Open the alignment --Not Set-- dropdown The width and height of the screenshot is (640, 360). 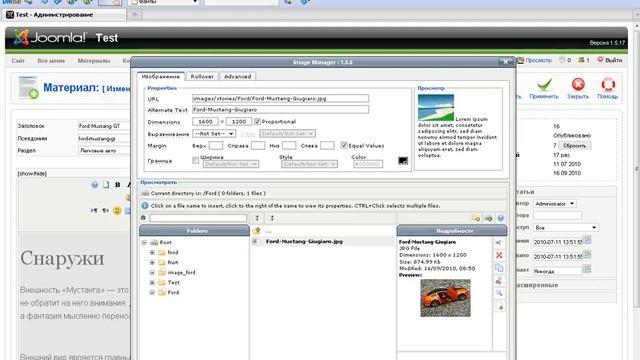(x=214, y=133)
